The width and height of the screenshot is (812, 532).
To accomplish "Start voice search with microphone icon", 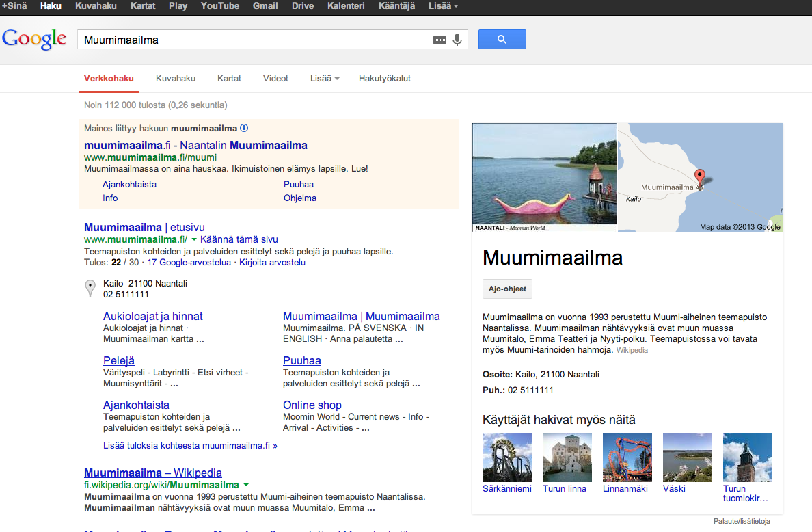I will pos(457,40).
